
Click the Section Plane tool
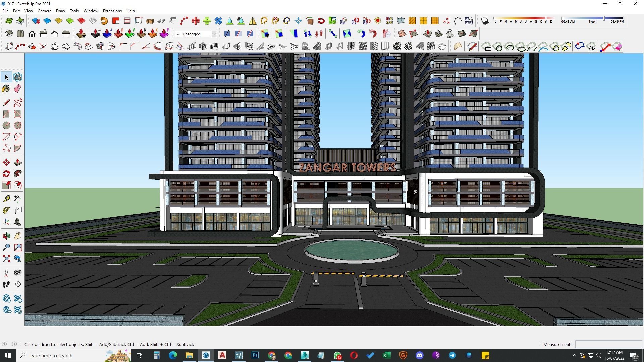point(18,284)
